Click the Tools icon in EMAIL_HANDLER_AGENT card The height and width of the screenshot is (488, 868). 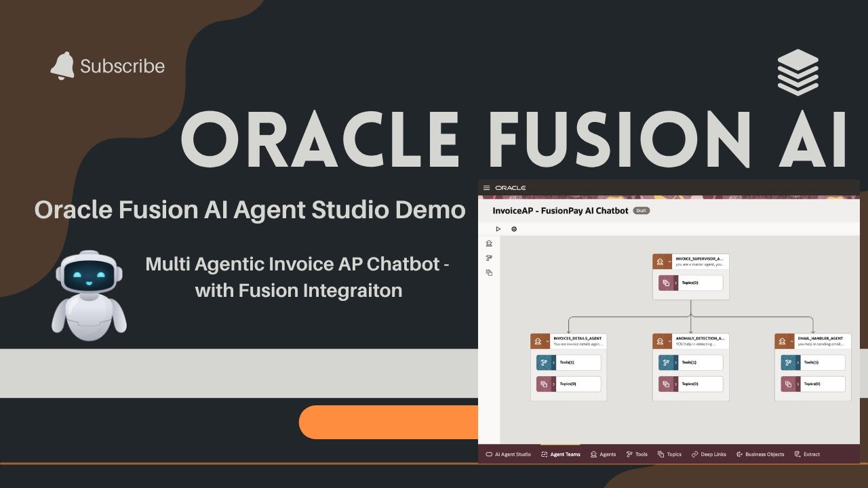(788, 363)
